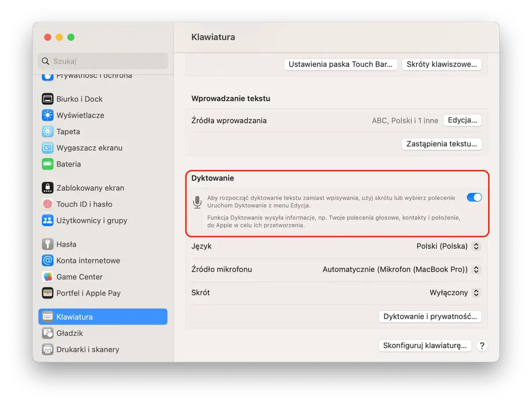This screenshot has width=532, height=405.
Task: Open Użytkownicy i grupy settings
Action: pos(47,221)
